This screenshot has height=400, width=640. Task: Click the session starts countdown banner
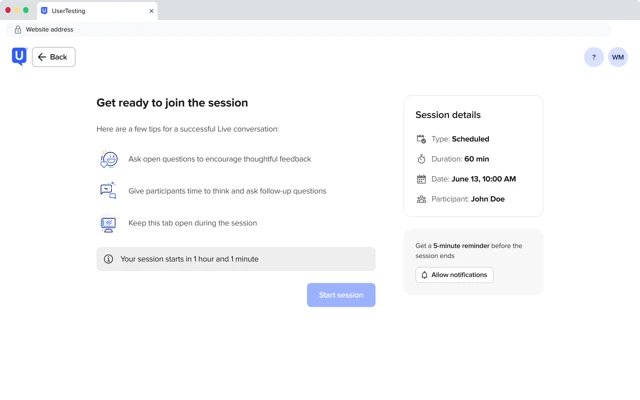coord(236,259)
